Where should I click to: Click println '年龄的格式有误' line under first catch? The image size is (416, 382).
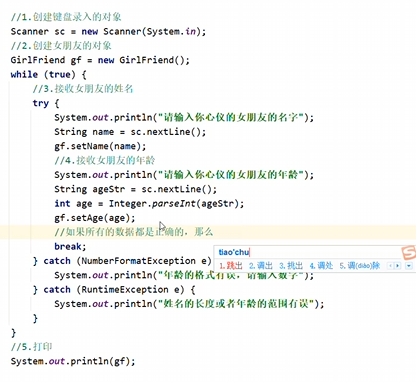tap(184, 275)
